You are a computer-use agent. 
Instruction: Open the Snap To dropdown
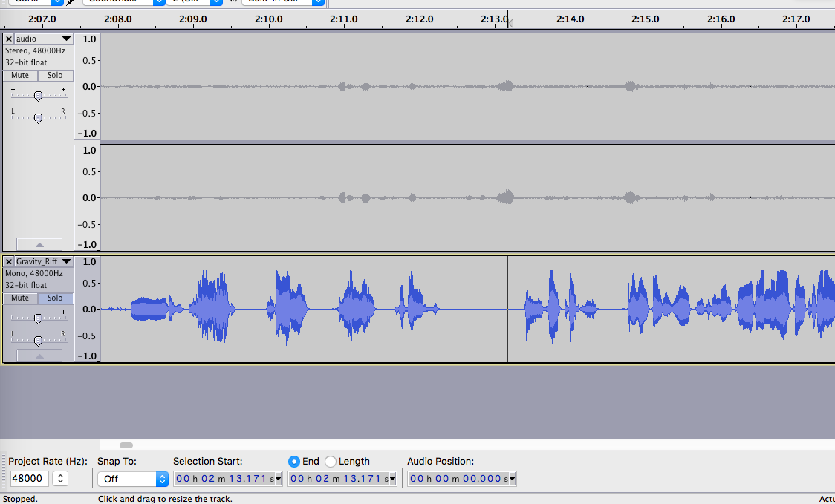click(x=133, y=479)
